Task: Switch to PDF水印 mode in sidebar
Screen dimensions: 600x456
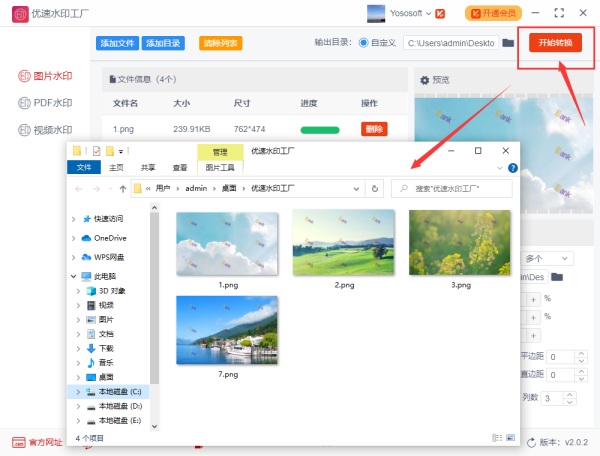Action: [x=46, y=103]
